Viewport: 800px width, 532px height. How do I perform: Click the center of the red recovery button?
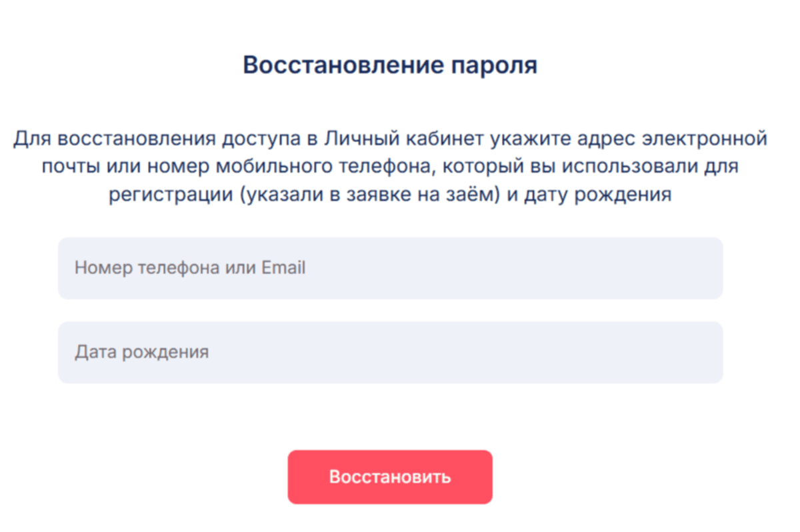(389, 476)
